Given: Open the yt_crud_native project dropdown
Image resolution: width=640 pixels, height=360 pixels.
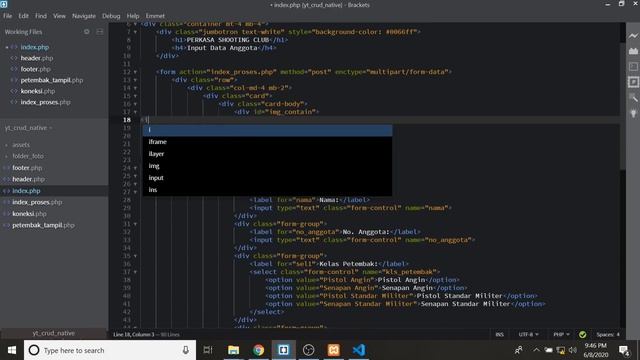Looking at the screenshot, I should 29,128.
